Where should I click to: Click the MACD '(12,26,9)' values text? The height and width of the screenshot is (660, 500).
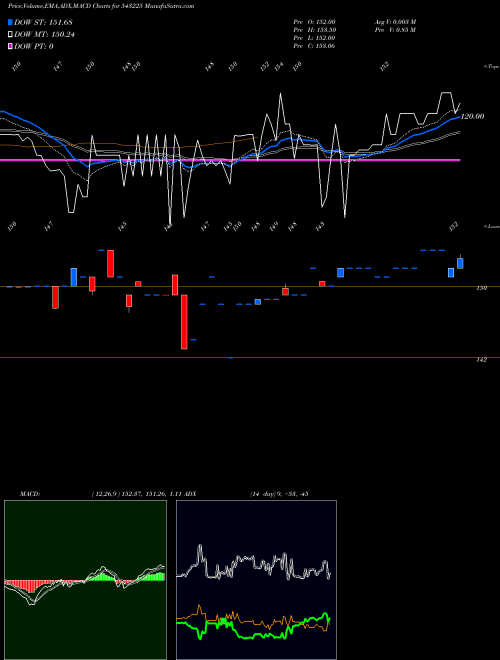(x=136, y=494)
